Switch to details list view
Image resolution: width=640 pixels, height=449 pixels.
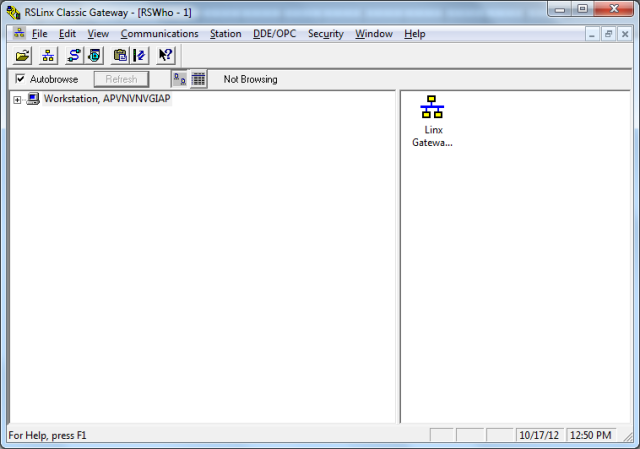[x=198, y=79]
